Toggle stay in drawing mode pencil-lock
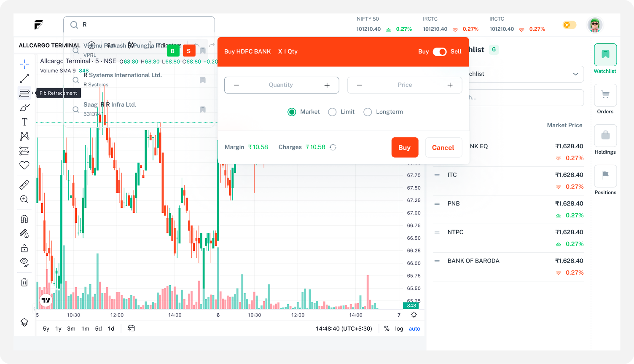Viewport: 634px width, 364px height. (x=24, y=233)
